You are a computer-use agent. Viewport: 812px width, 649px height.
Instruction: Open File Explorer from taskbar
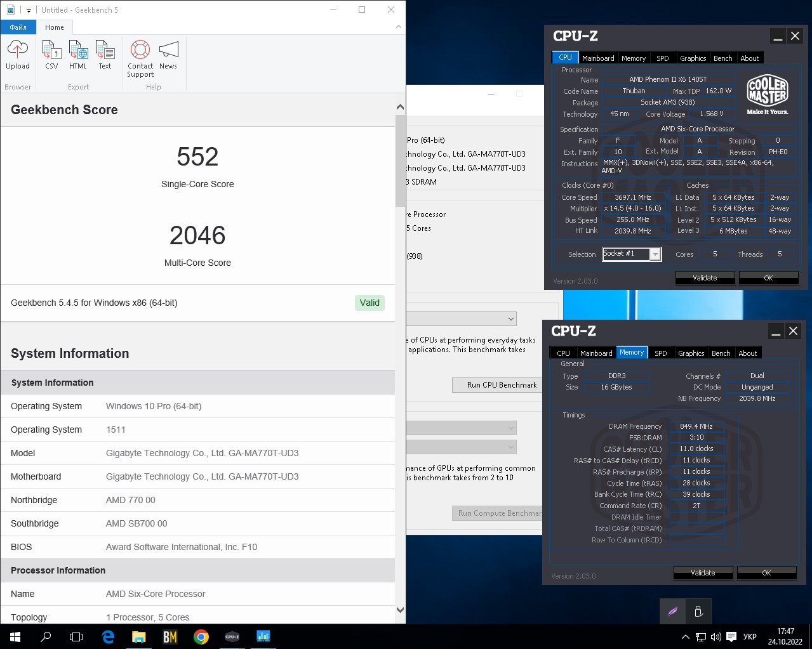tap(138, 636)
